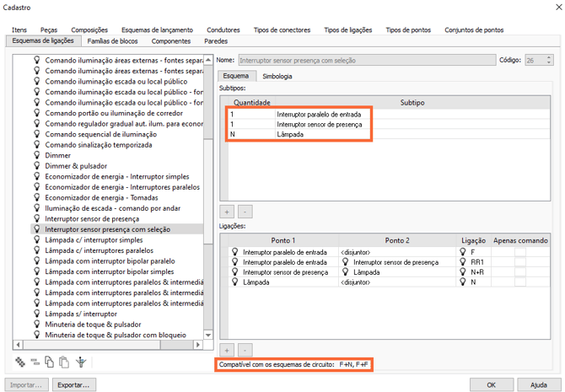Toggle Apenas comando checkbox for the N+R connection
Image resolution: width=565 pixels, height=392 pixels.
coord(519,273)
